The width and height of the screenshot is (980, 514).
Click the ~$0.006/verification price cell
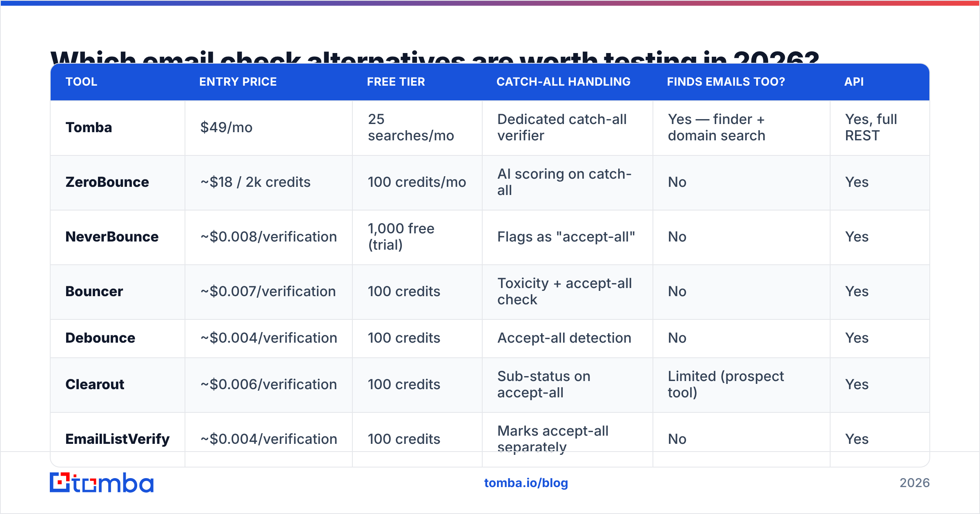[268, 384]
